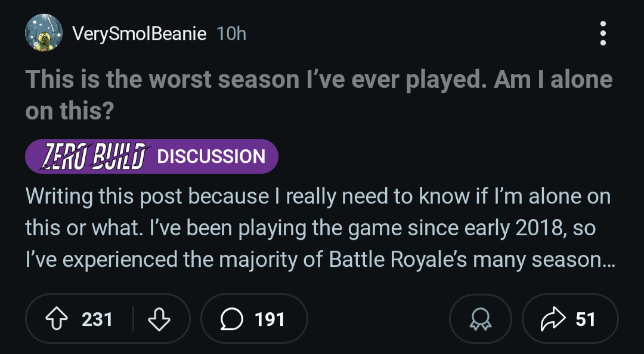Click the 10h post timestamp
Screen dimensions: 644x354
coord(231,33)
